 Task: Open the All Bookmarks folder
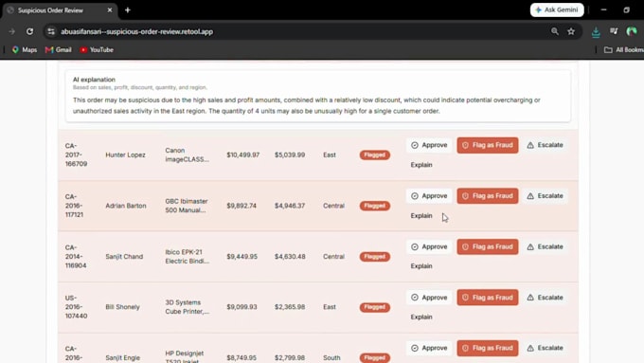click(623, 49)
